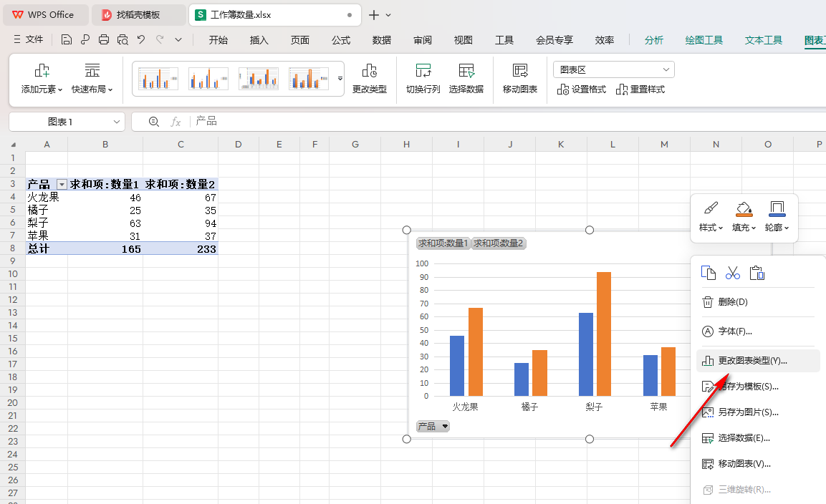826x504 pixels.
Task: Click the 样式 style brush icon
Action: pyautogui.click(x=711, y=208)
